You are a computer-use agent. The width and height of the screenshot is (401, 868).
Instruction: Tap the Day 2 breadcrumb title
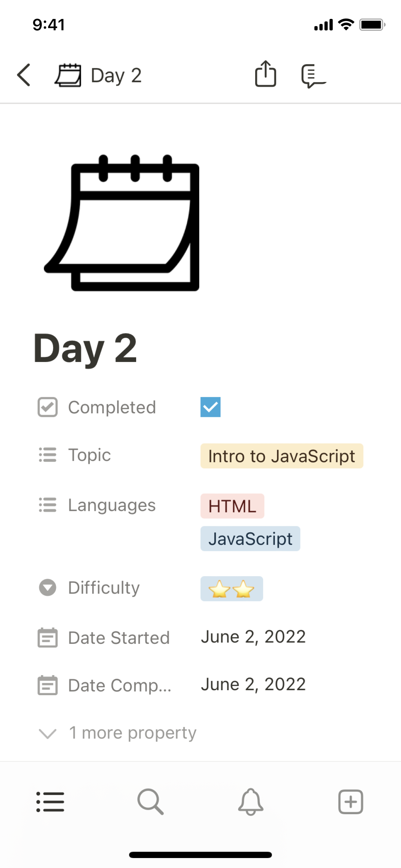pyautogui.click(x=116, y=76)
